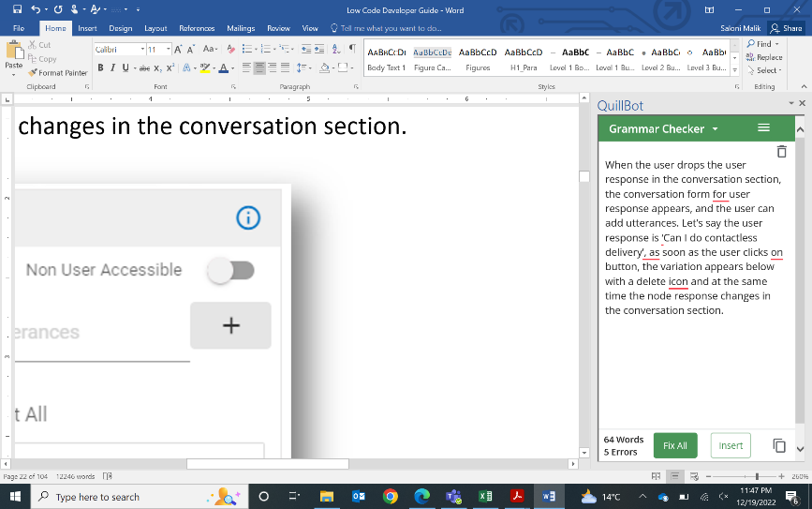Toggle italic formatting
The height and width of the screenshot is (509, 812).
[x=112, y=67]
